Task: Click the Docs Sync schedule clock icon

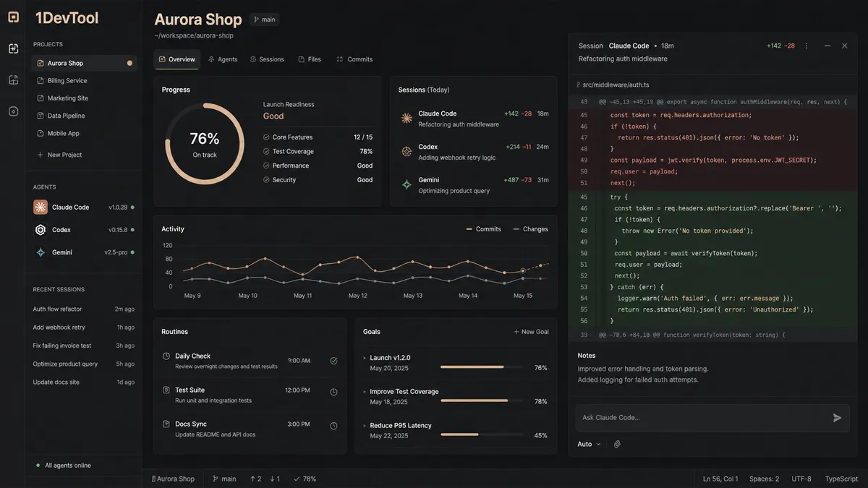Action: pyautogui.click(x=333, y=426)
